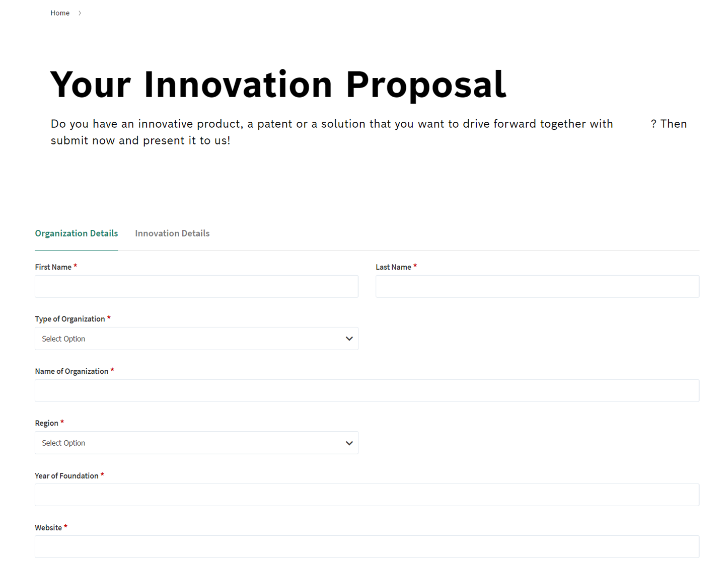
Task: Click the Name of Organization label text
Action: coord(71,371)
